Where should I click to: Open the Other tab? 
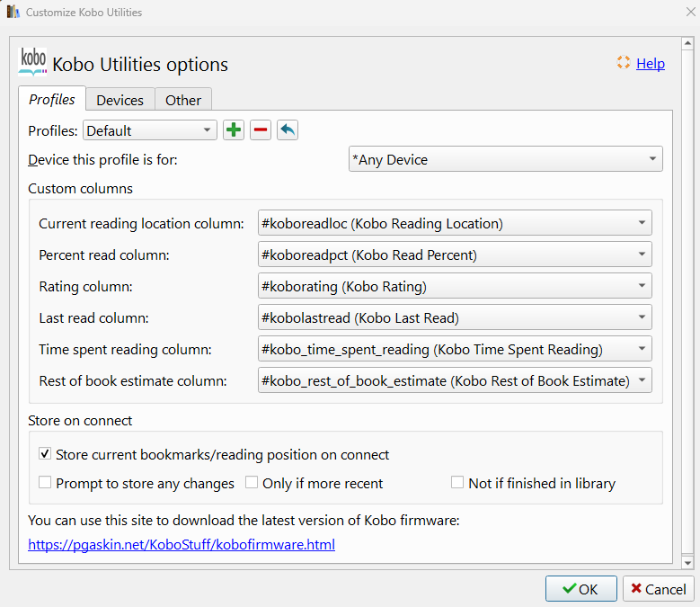183,100
